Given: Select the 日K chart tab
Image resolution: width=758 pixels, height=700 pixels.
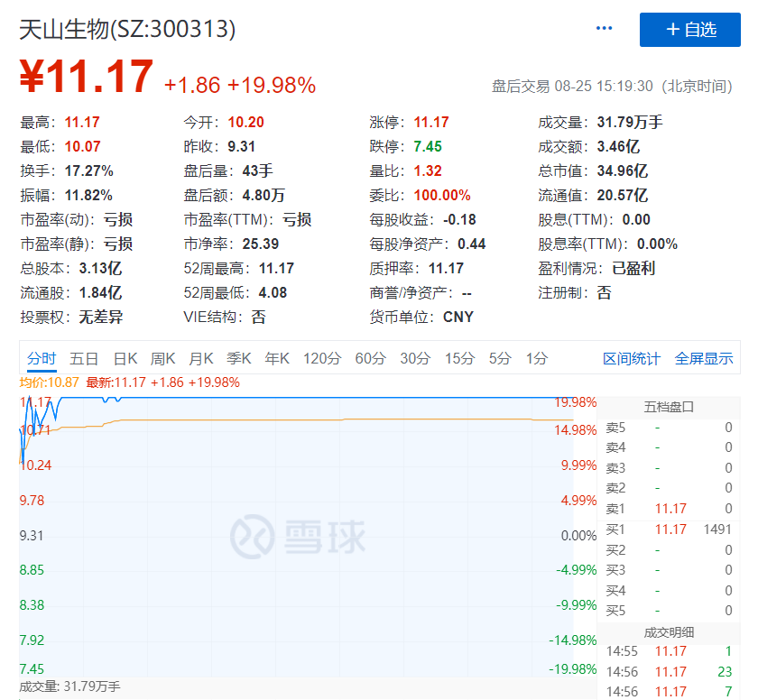Looking at the screenshot, I should tap(125, 358).
